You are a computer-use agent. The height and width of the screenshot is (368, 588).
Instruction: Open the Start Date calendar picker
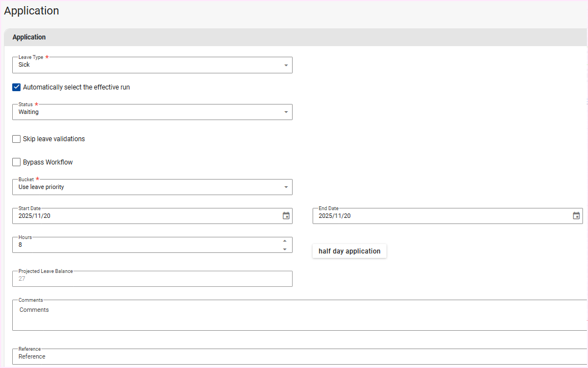pyautogui.click(x=286, y=216)
